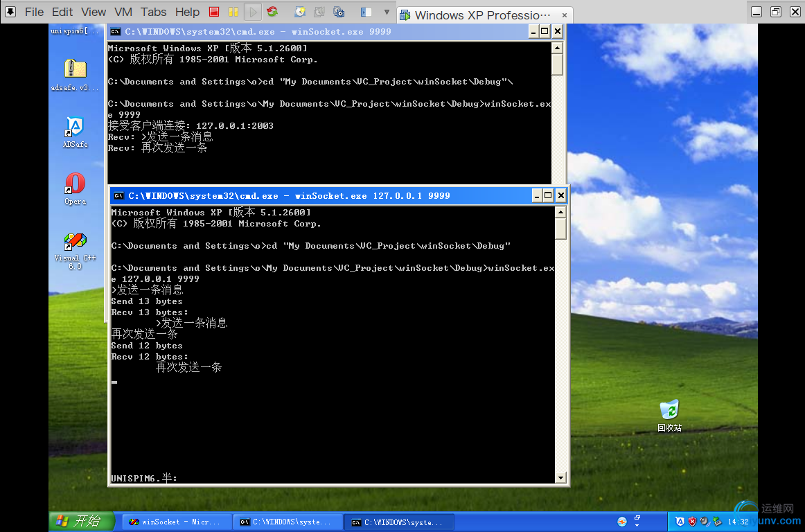
Task: Click cmd system icon in server window titlebar
Action: click(x=116, y=32)
